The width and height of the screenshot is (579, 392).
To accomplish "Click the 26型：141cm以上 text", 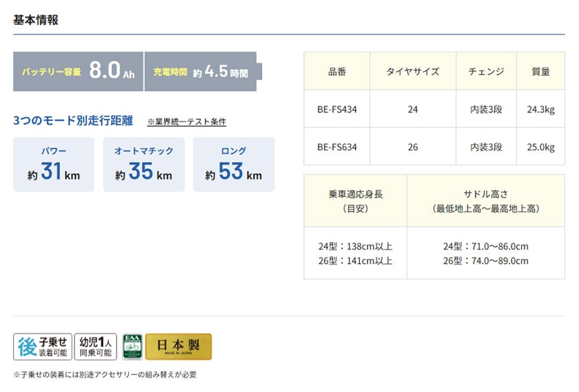I will coord(355,260).
